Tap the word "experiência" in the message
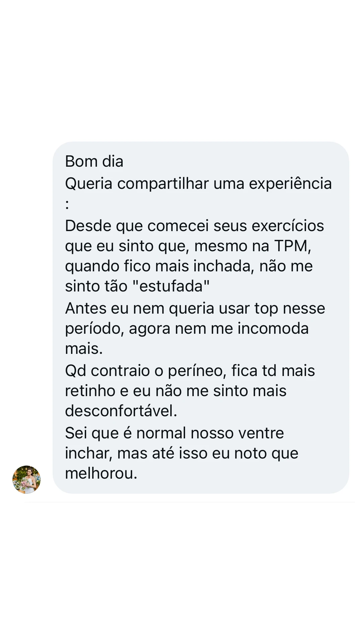The height and width of the screenshot is (644, 362). pos(290,183)
